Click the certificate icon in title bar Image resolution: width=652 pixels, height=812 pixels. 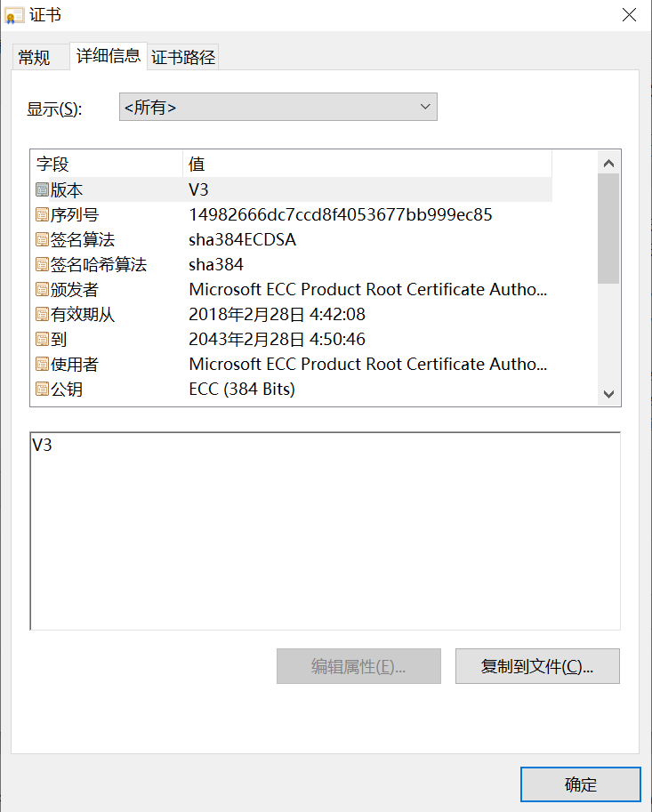click(x=14, y=15)
